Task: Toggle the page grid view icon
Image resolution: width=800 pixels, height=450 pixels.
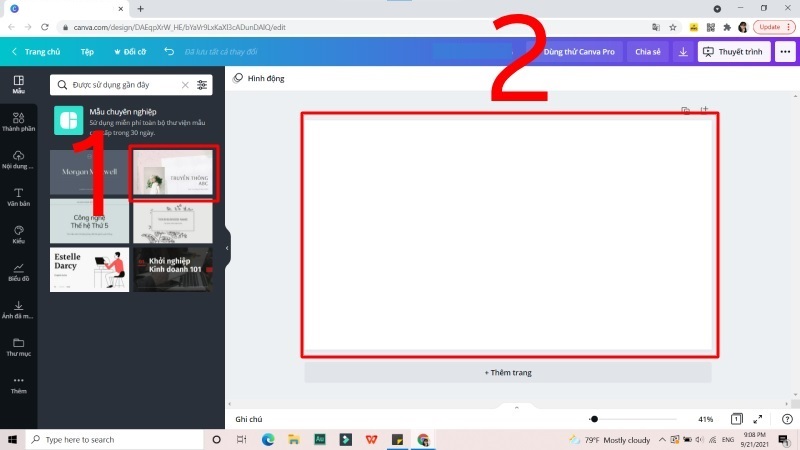Action: (736, 419)
